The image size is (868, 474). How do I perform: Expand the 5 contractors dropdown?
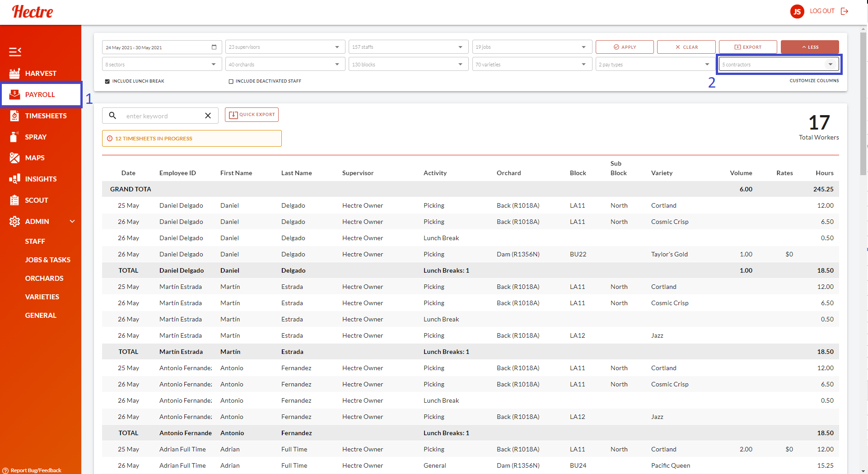tap(779, 65)
